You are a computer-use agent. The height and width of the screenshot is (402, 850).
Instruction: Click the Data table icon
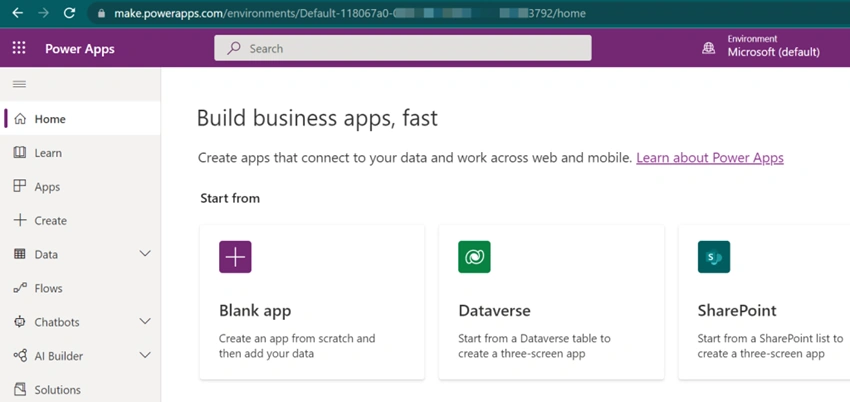[20, 254]
